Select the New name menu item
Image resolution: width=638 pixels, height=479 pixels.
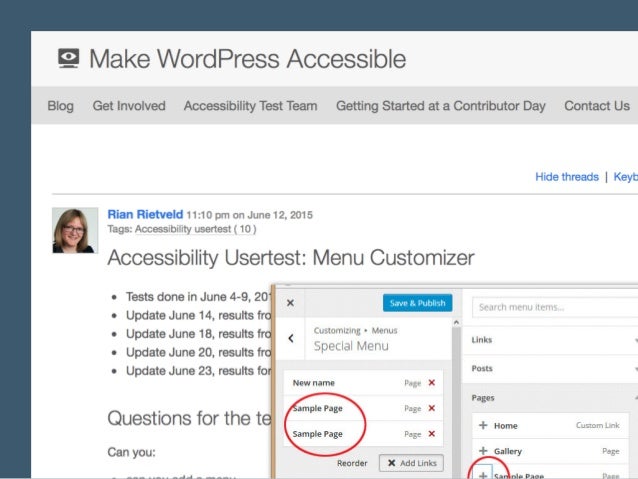click(363, 383)
